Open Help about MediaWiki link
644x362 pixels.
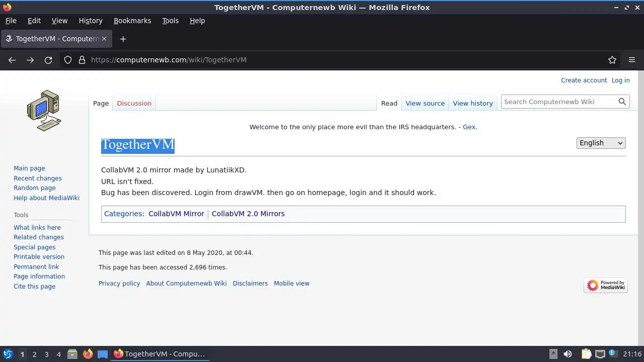pyautogui.click(x=46, y=198)
